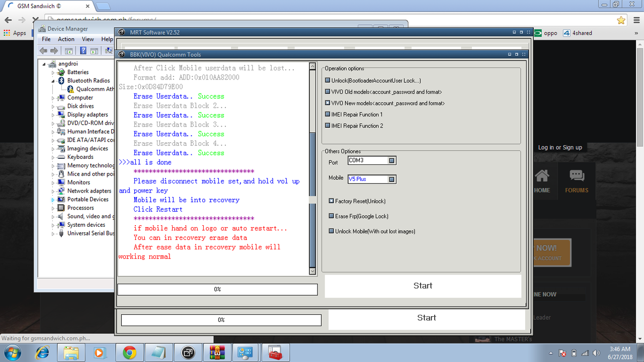The height and width of the screenshot is (362, 644).
Task: Click MRT Software V2.52 title bar icon
Action: click(121, 32)
